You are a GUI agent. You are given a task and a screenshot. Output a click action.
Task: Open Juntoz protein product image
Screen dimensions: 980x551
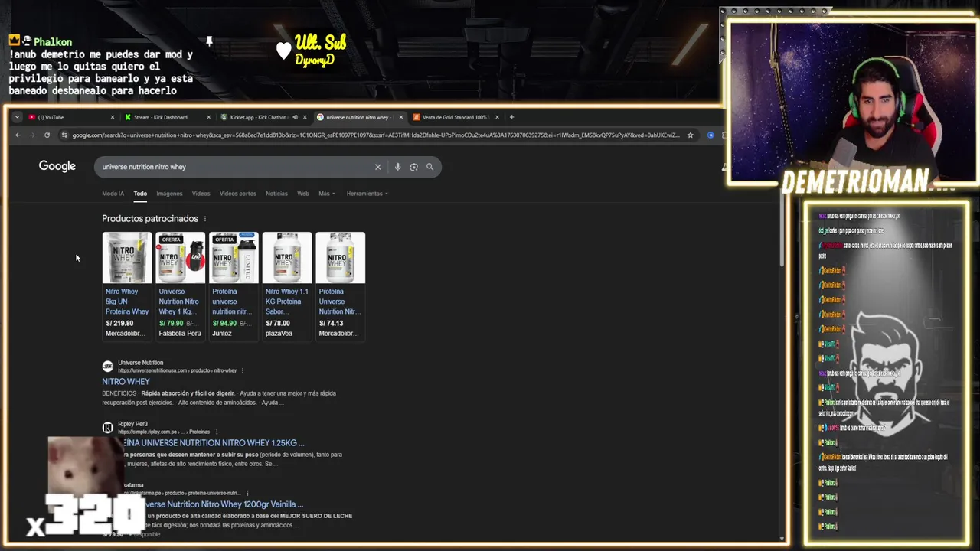click(234, 258)
